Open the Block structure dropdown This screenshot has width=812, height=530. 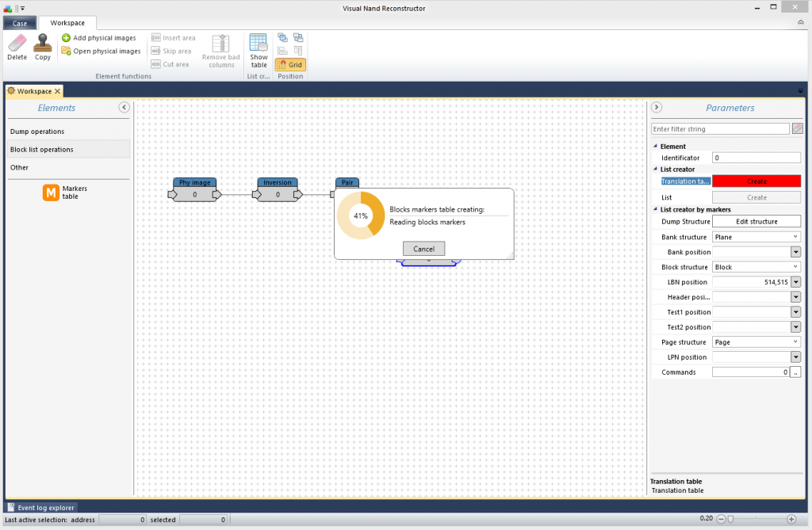[756, 267]
